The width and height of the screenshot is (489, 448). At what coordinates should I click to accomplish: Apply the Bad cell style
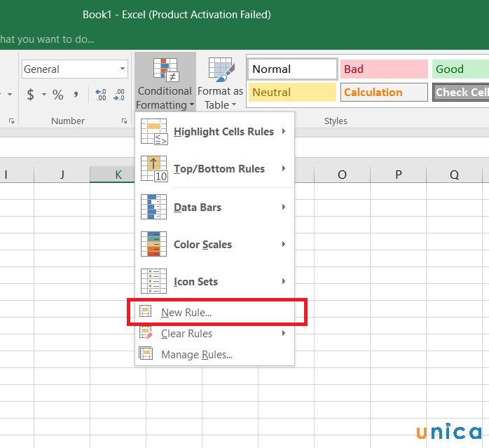[x=383, y=69]
